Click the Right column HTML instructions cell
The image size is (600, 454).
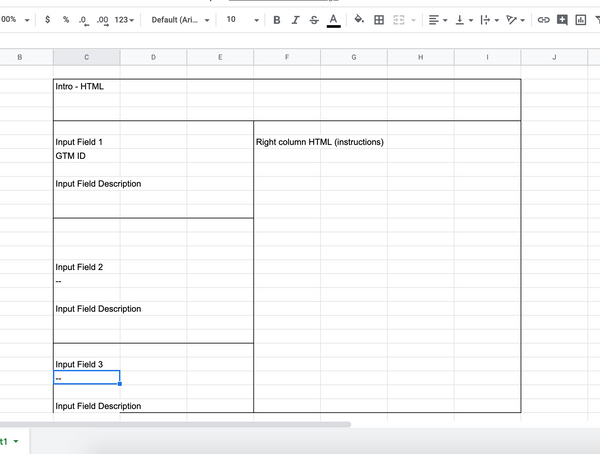320,142
